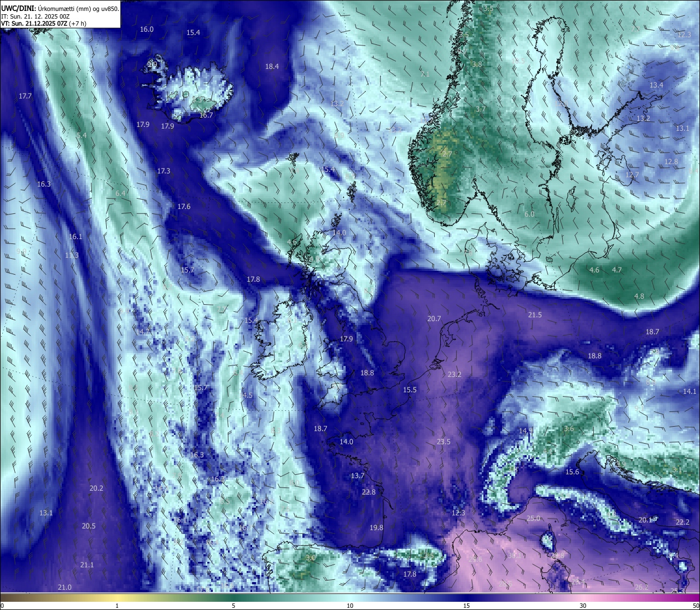Image resolution: width=700 pixels, height=610 pixels.
Task: Click the UWC/DINI title text in header
Action: tap(18, 9)
